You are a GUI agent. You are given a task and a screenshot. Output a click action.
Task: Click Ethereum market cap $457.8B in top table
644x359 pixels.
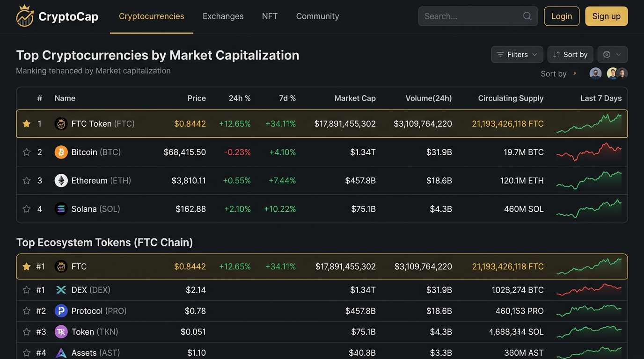pos(360,180)
